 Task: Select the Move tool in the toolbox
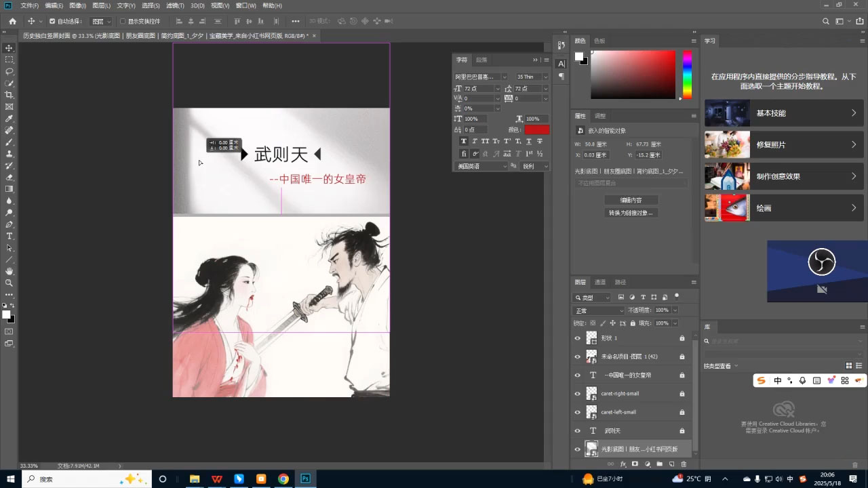click(x=9, y=48)
